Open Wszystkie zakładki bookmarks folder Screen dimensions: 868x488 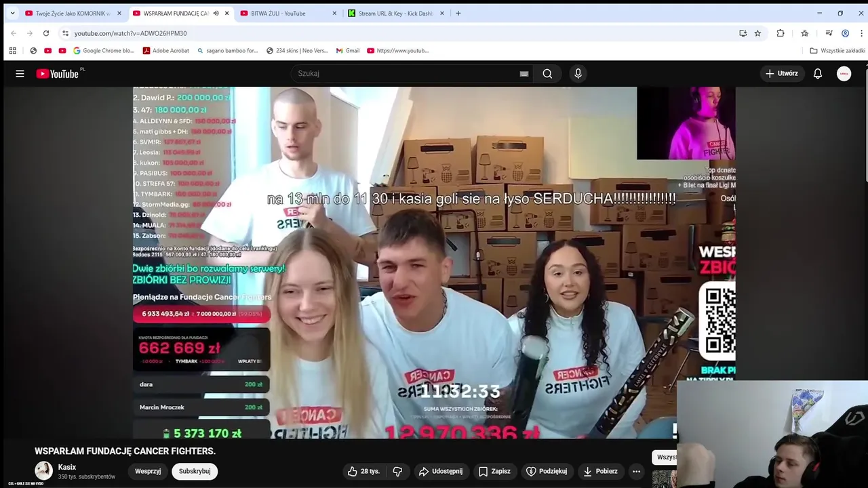click(837, 50)
